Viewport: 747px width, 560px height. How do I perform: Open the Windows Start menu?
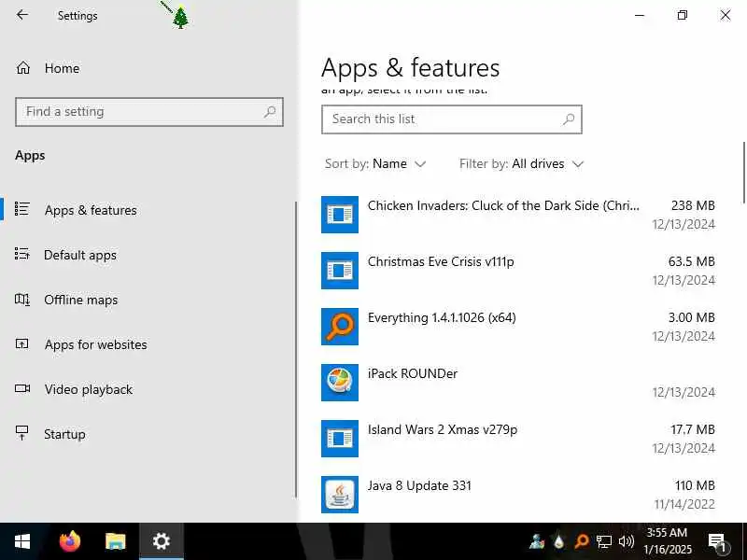[21, 541]
